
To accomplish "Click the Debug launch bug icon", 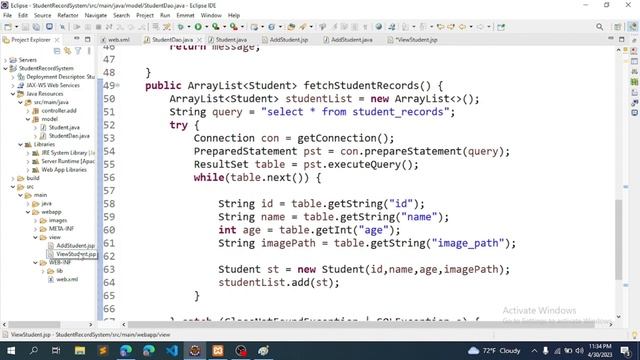I will coord(180,27).
